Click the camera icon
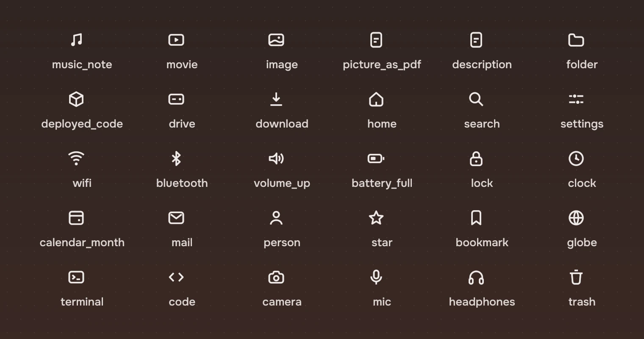 (x=276, y=277)
